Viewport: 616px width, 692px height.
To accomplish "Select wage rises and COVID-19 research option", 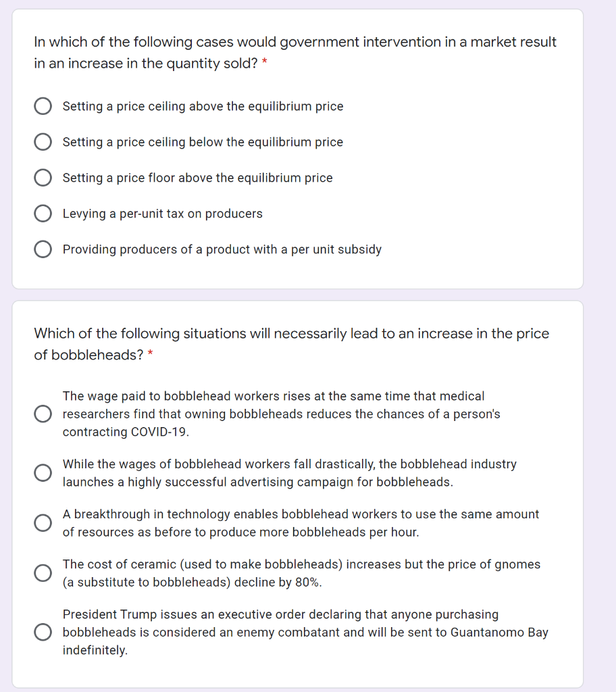I will pos(43,414).
